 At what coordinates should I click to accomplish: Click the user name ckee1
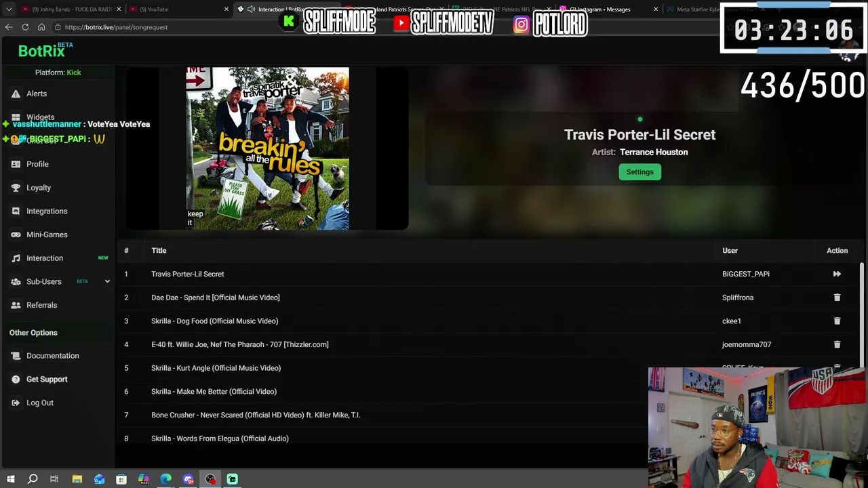[732, 321]
